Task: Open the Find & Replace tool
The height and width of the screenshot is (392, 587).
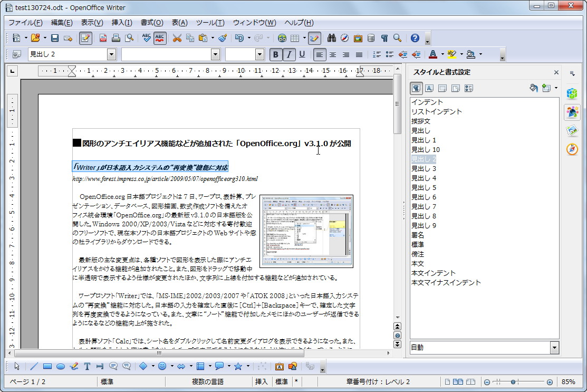Action: point(331,38)
